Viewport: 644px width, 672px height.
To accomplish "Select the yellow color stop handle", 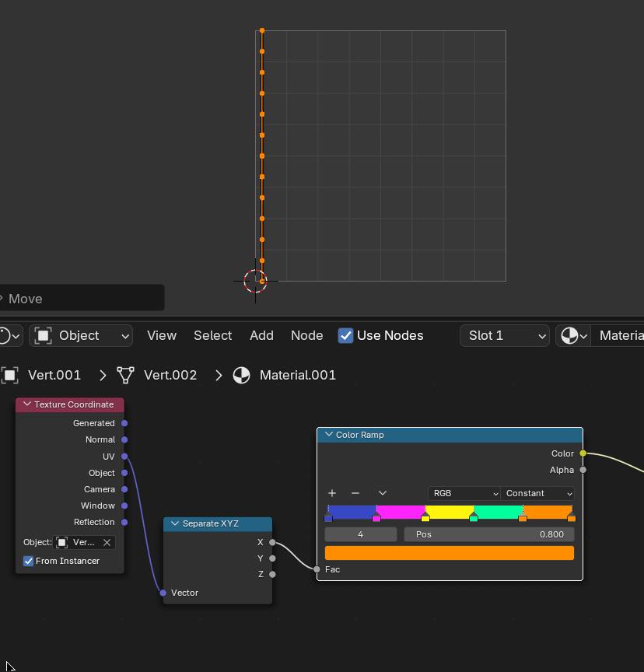I will 425,518.
